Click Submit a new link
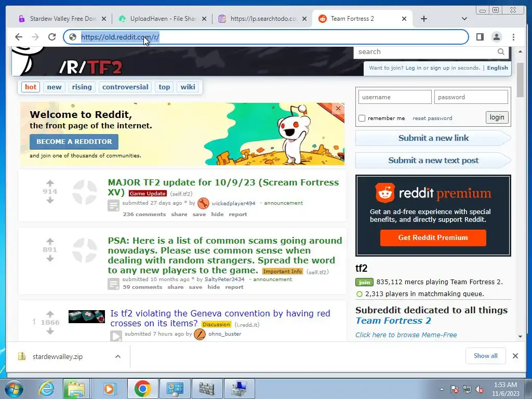The width and height of the screenshot is (532, 399). 433,138
